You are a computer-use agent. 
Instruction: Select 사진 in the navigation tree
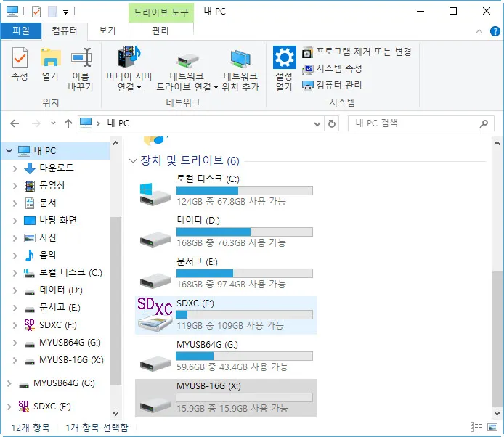pyautogui.click(x=48, y=237)
